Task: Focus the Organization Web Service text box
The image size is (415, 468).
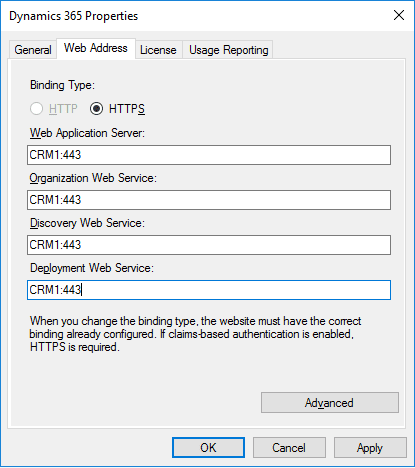Action: click(x=209, y=200)
